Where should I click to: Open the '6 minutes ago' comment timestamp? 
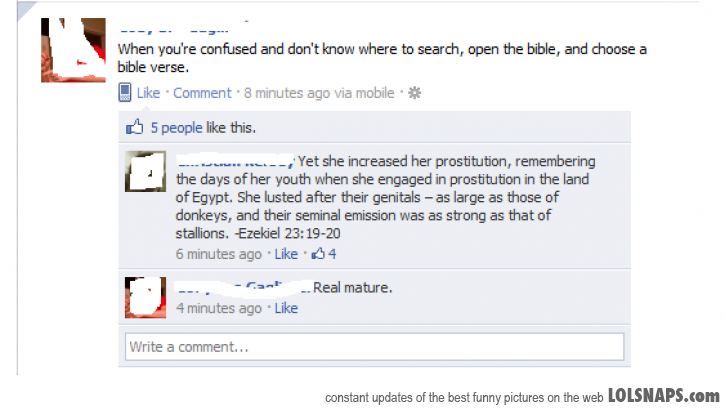pos(219,254)
